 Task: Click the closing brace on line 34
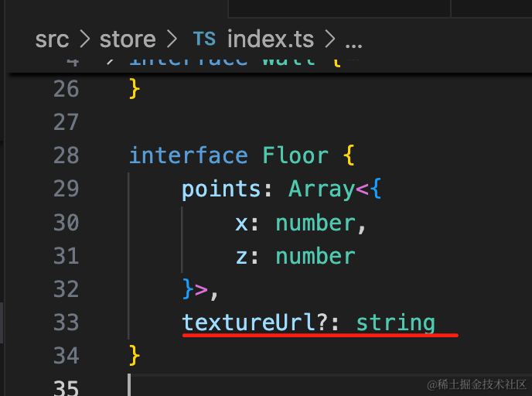[x=135, y=355]
